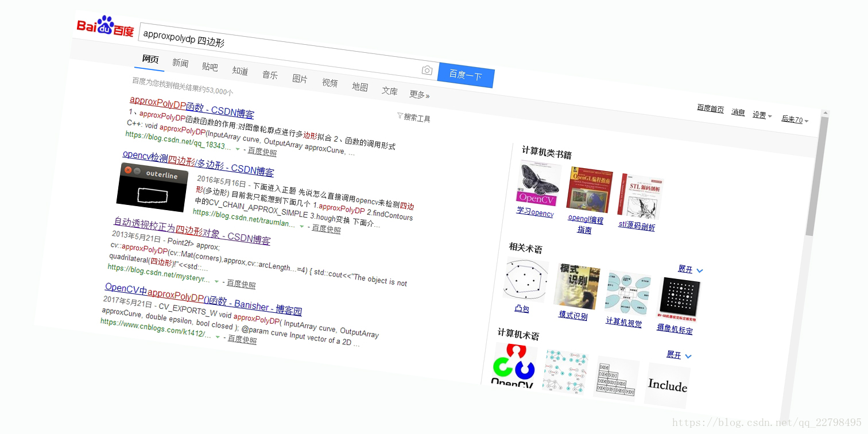Click the 凸包 thumbnail image
Image resolution: width=868 pixels, height=434 pixels.
pos(526,281)
